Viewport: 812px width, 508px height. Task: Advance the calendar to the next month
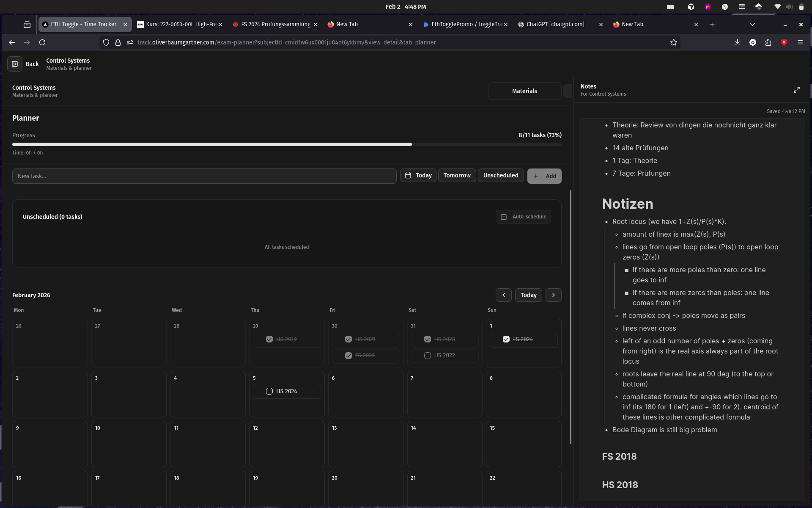point(553,295)
